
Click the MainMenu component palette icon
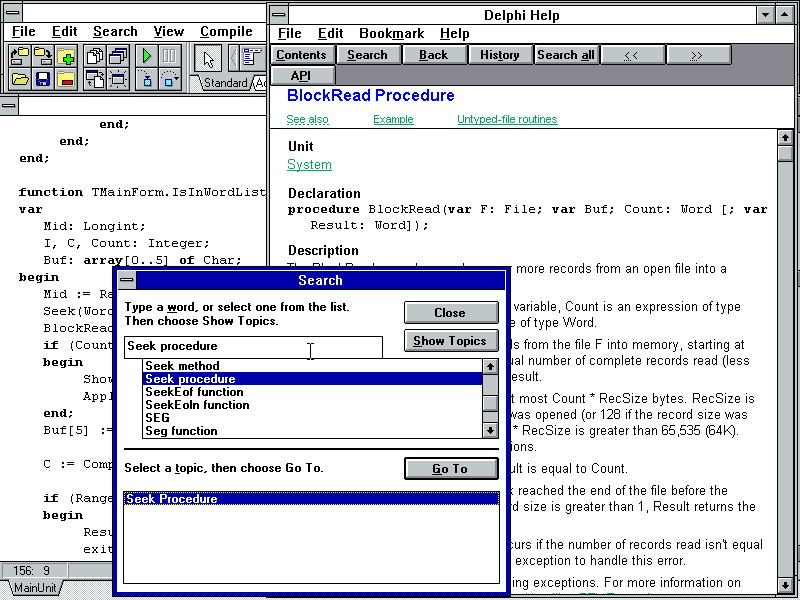click(253, 58)
